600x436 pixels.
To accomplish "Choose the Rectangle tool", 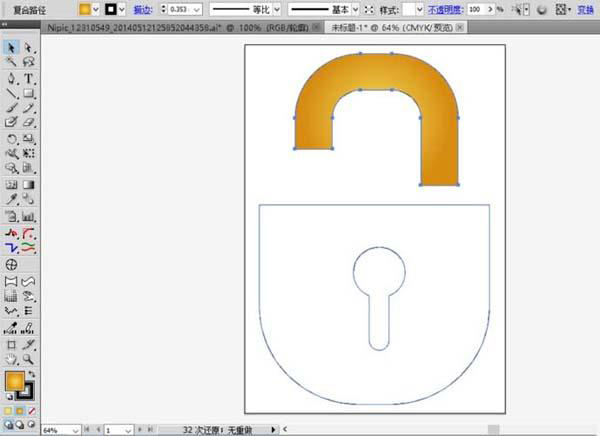I will point(28,93).
